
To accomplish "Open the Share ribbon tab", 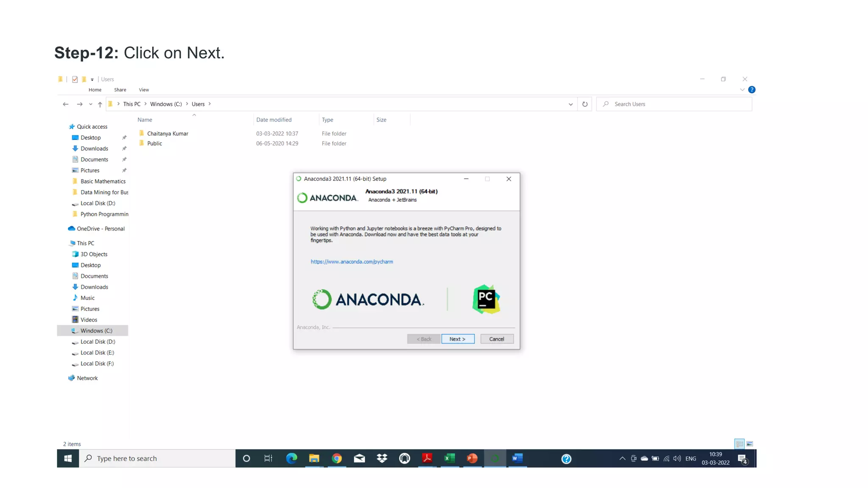I will tap(120, 90).
